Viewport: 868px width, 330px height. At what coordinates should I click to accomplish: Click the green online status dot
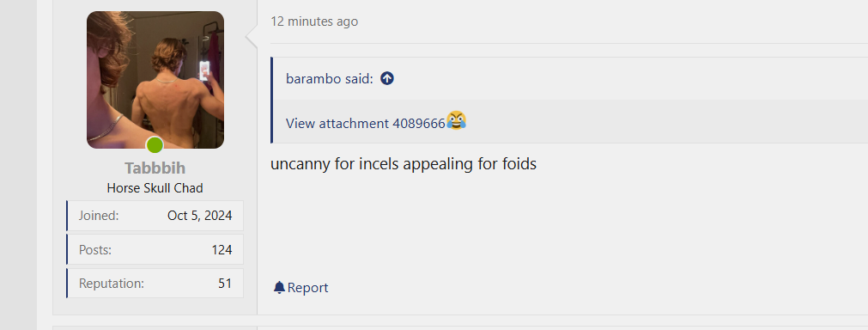[x=155, y=145]
